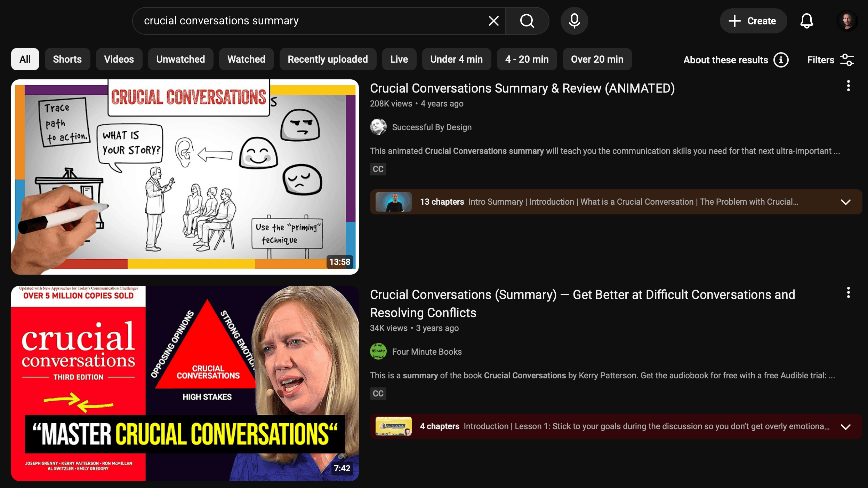Click the Create button
Screen dimensions: 868x488
753,21
